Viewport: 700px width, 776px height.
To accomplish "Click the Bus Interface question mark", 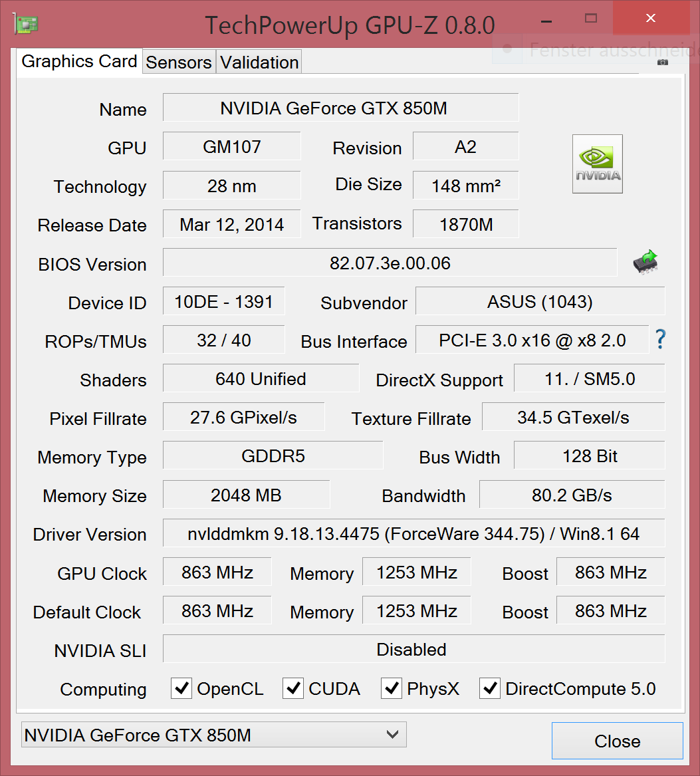I will pos(660,339).
